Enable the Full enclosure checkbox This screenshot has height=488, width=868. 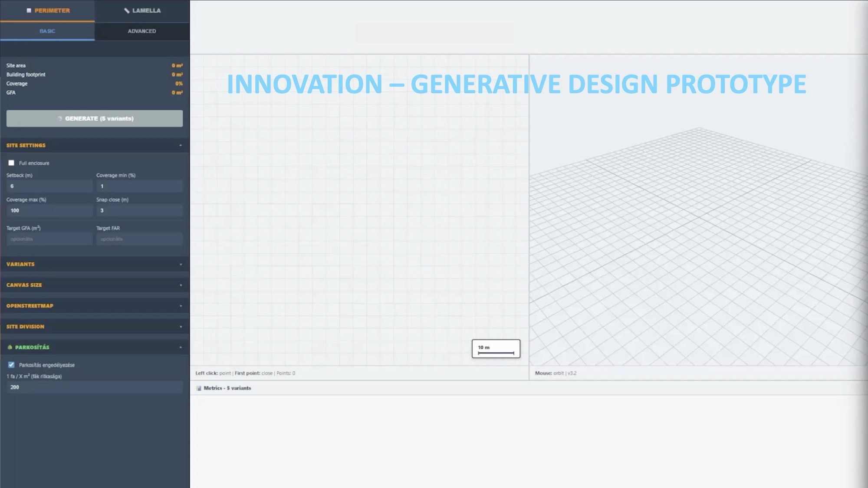(11, 163)
